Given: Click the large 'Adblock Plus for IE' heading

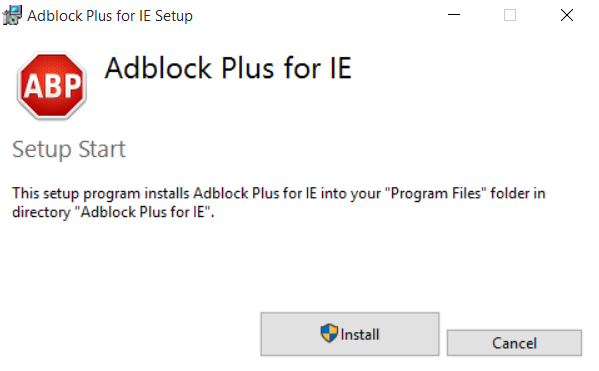Looking at the screenshot, I should click(228, 68).
